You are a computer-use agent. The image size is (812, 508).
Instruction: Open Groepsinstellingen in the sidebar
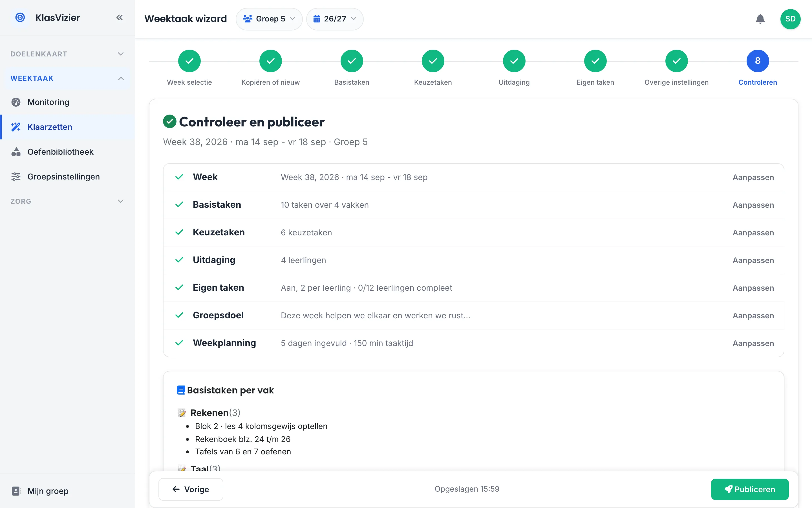tap(67, 177)
